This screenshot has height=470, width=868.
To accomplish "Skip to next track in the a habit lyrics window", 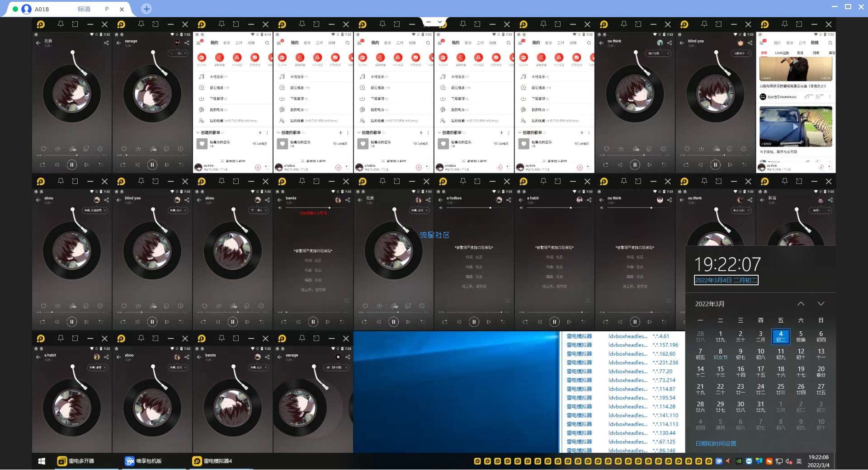I will pos(569,322).
